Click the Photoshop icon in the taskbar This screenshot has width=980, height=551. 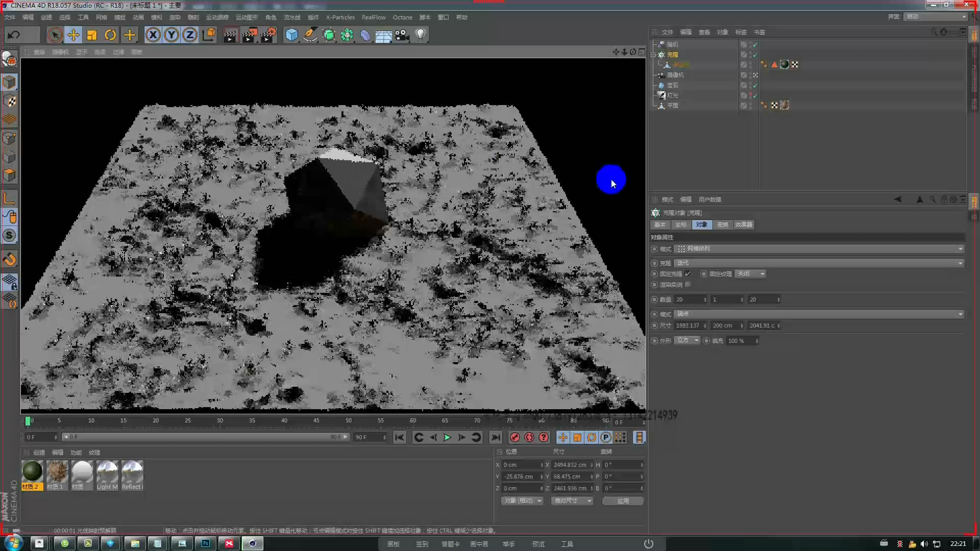pos(205,543)
